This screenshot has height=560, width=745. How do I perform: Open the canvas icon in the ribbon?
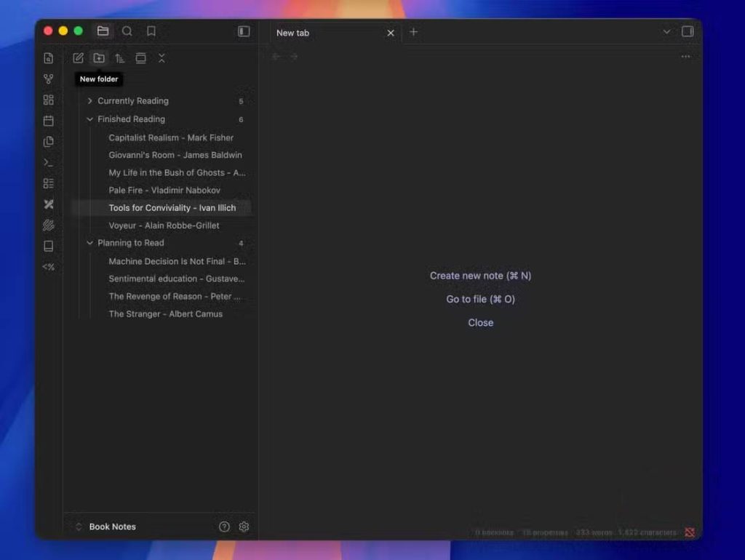coord(49,100)
